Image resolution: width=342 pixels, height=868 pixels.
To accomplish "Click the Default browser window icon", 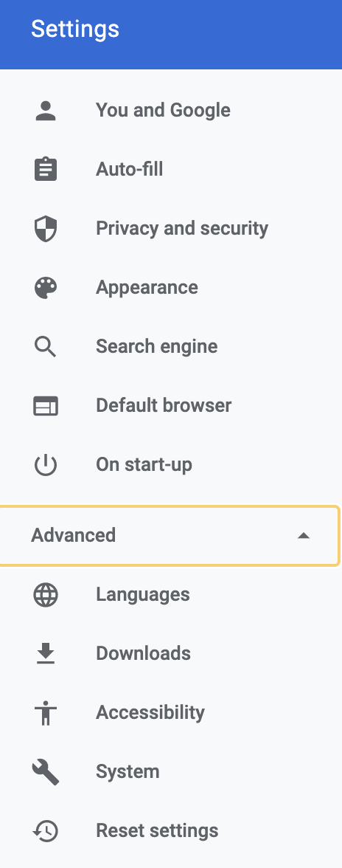I will pos(46,406).
